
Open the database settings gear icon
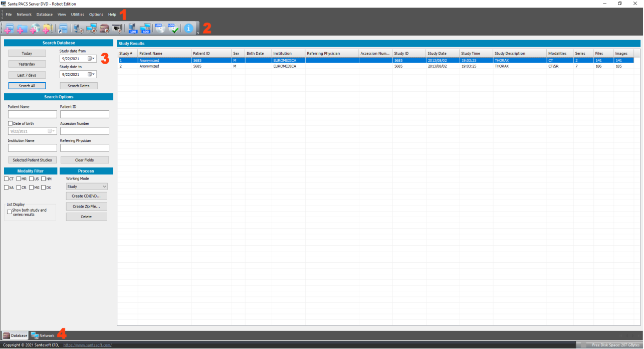click(78, 29)
